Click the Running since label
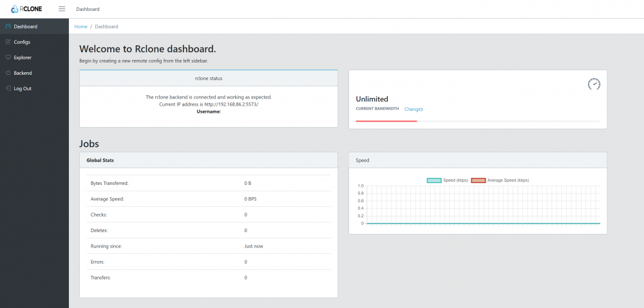The height and width of the screenshot is (308, 644). point(106,246)
